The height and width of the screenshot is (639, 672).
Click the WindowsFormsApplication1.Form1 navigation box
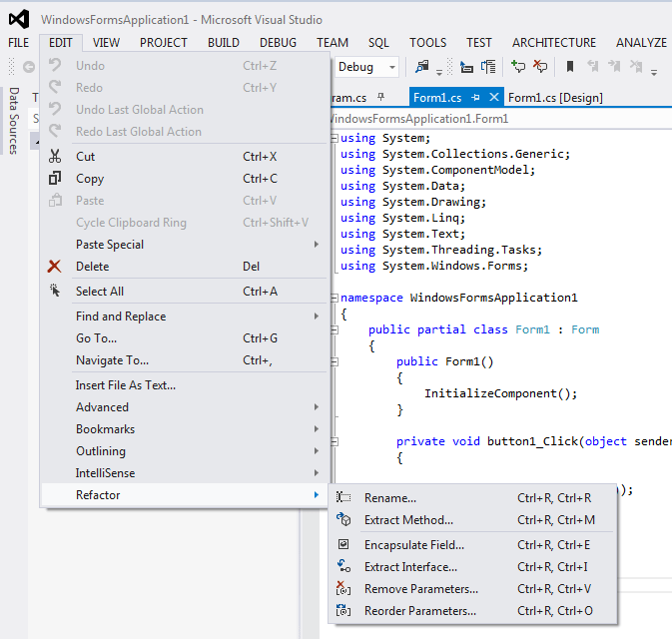pyautogui.click(x=500, y=118)
